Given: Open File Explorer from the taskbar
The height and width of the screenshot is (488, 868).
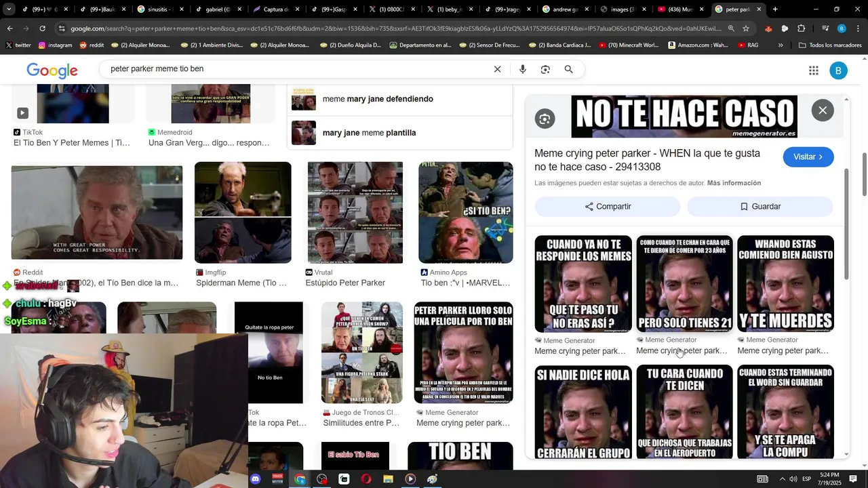Looking at the screenshot, I should pos(388,479).
